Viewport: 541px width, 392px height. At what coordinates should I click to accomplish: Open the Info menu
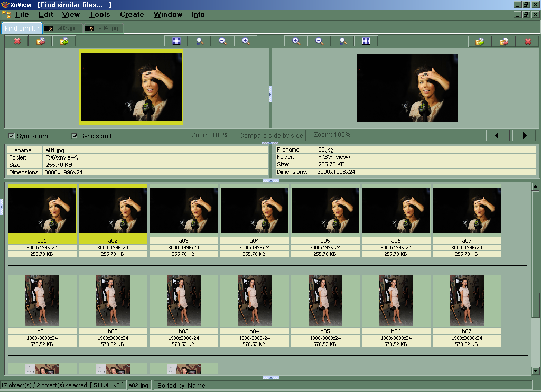pos(198,14)
